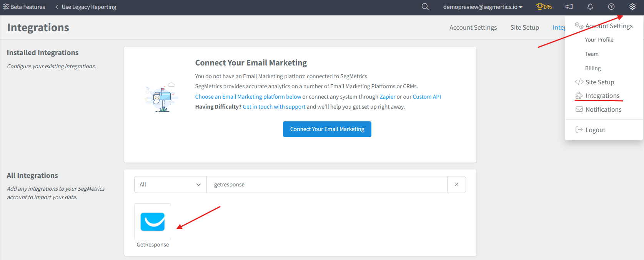Image resolution: width=644 pixels, height=260 pixels.
Task: Go to the Site Setup tab
Action: point(524,27)
